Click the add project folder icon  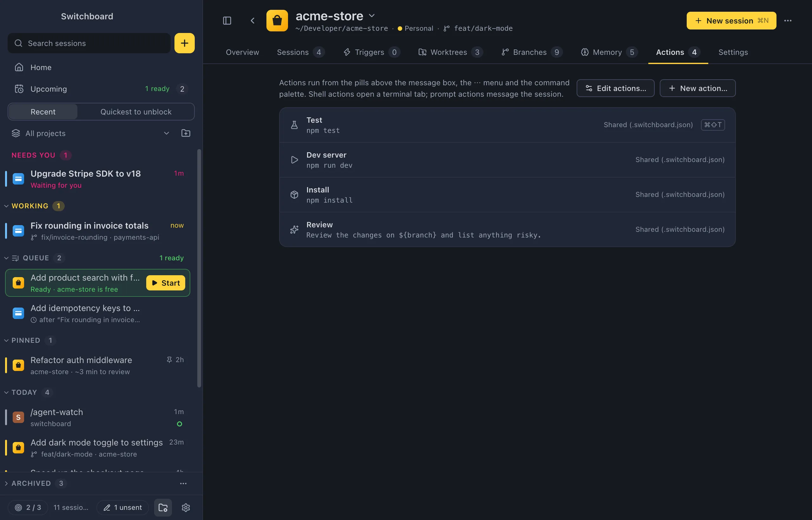[186, 133]
